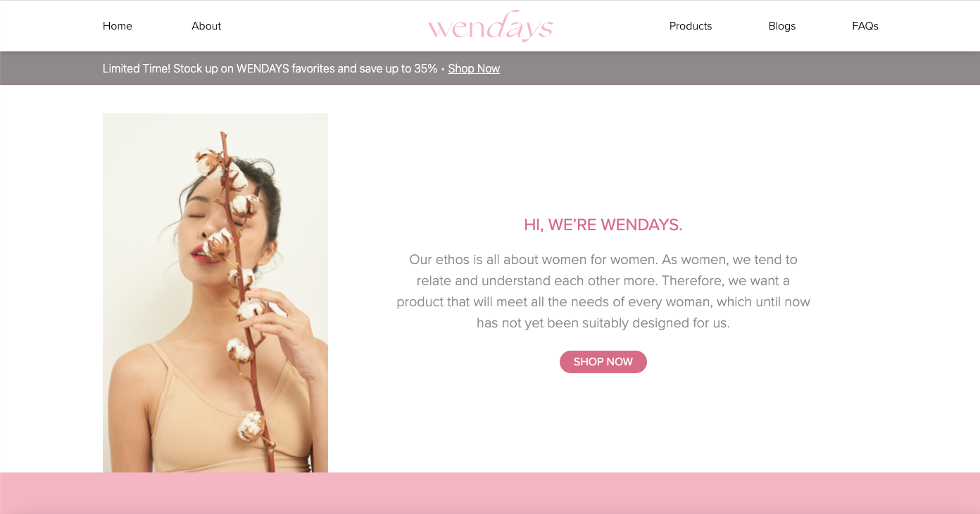The width and height of the screenshot is (980, 514).
Task: Open the About page
Action: (x=206, y=26)
